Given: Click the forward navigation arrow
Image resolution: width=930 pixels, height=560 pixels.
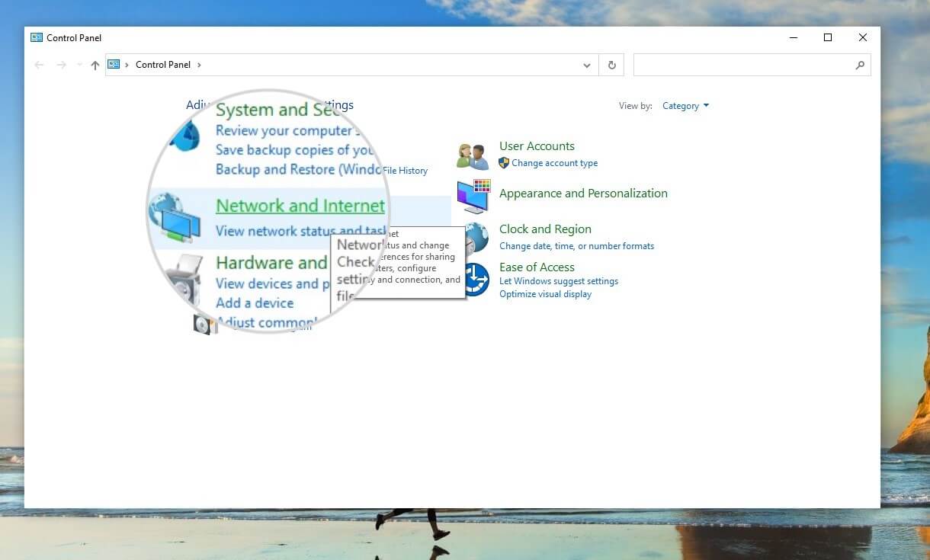Looking at the screenshot, I should pos(62,66).
